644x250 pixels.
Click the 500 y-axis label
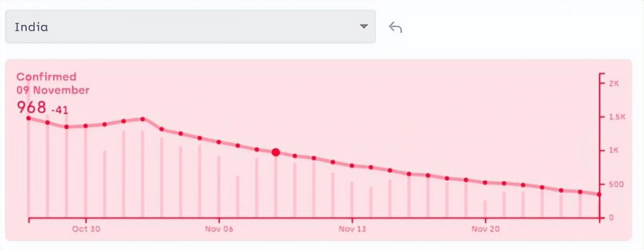616,184
